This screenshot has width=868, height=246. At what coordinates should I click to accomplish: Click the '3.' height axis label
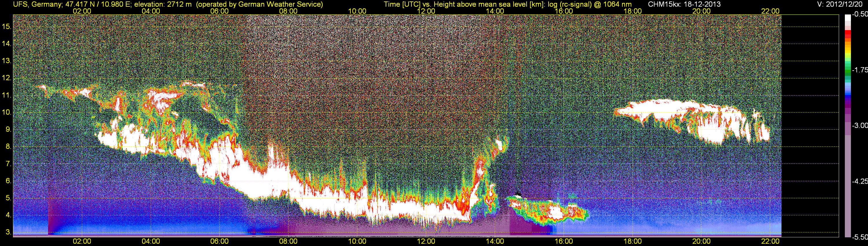coord(8,232)
